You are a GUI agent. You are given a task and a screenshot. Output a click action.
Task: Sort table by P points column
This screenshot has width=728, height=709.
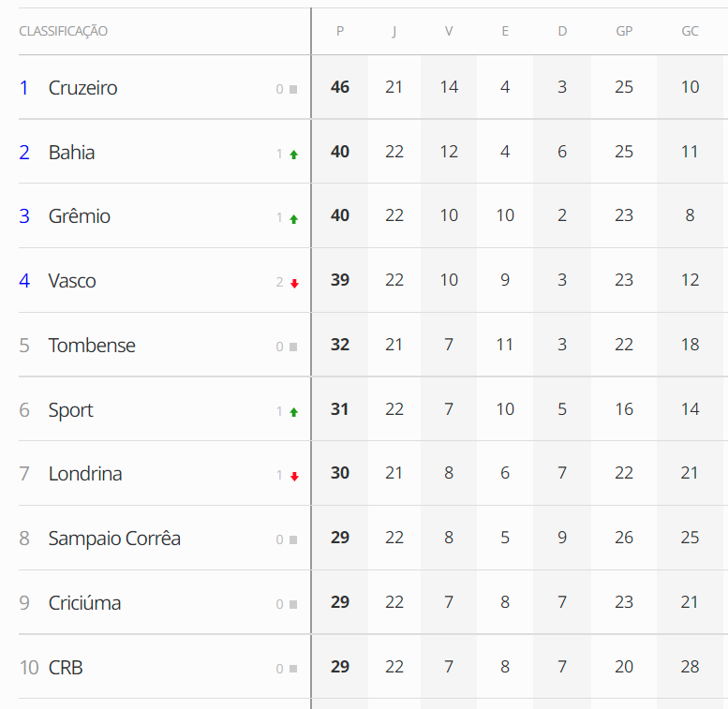pyautogui.click(x=340, y=32)
